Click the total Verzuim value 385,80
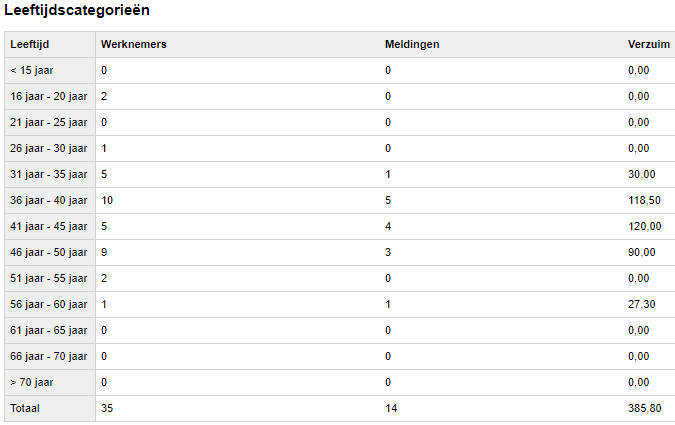Image resolution: width=675 pixels, height=425 pixels. pyautogui.click(x=645, y=408)
